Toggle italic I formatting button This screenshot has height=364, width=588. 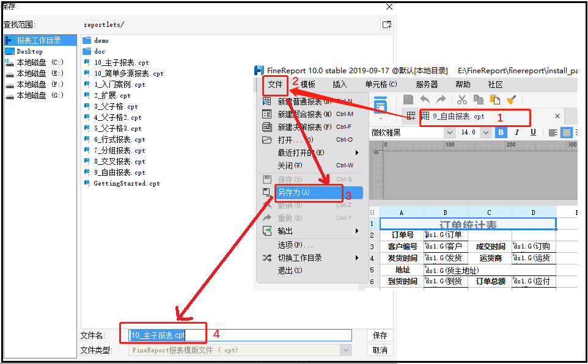coord(516,133)
